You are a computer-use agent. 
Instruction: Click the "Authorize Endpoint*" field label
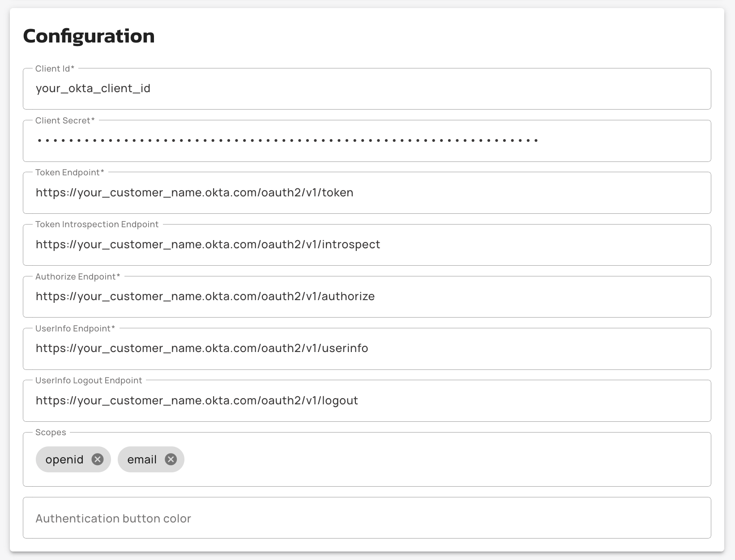(77, 276)
